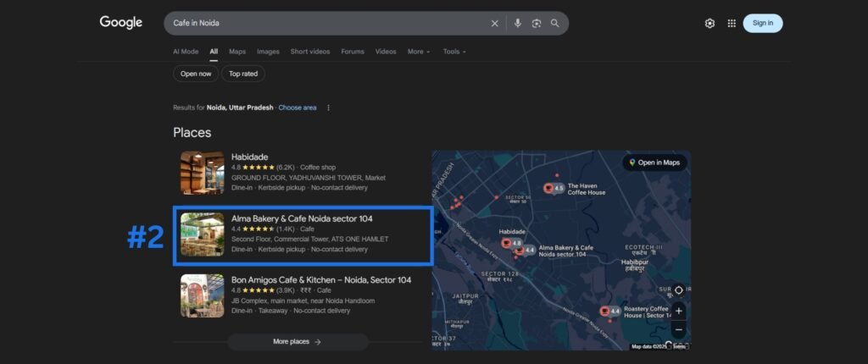Click the magnifier search icon
Screen dimensions: 868x364
[555, 24]
